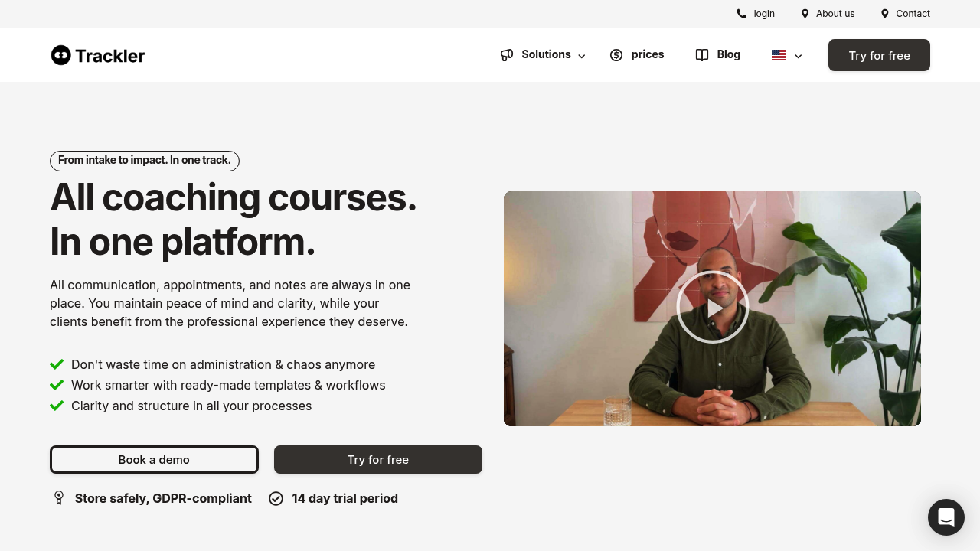This screenshot has width=980, height=551.
Task: Click the header Try for free button
Action: (879, 55)
